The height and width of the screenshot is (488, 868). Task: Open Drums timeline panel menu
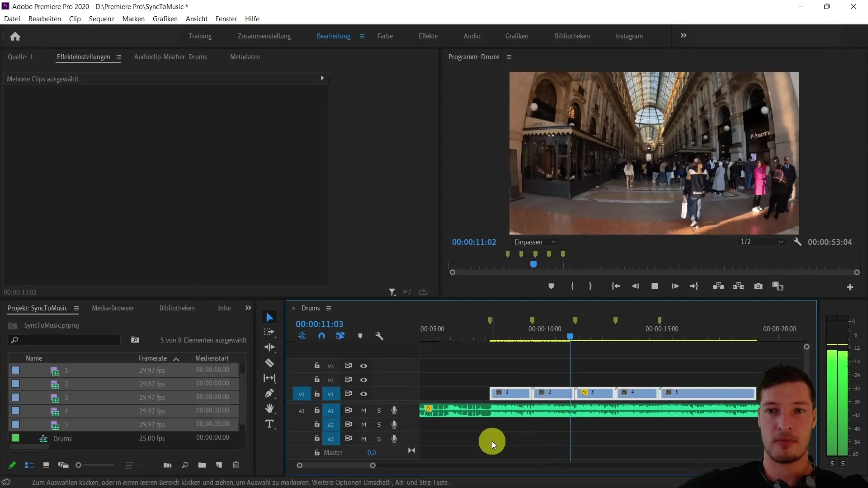(329, 309)
